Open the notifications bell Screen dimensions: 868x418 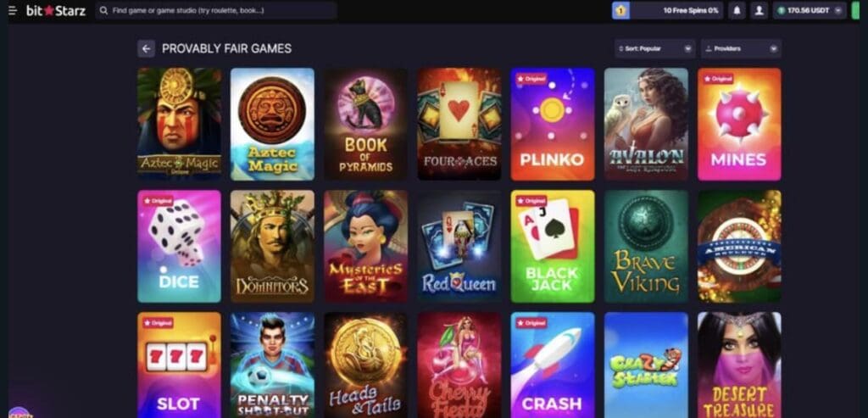tap(737, 10)
